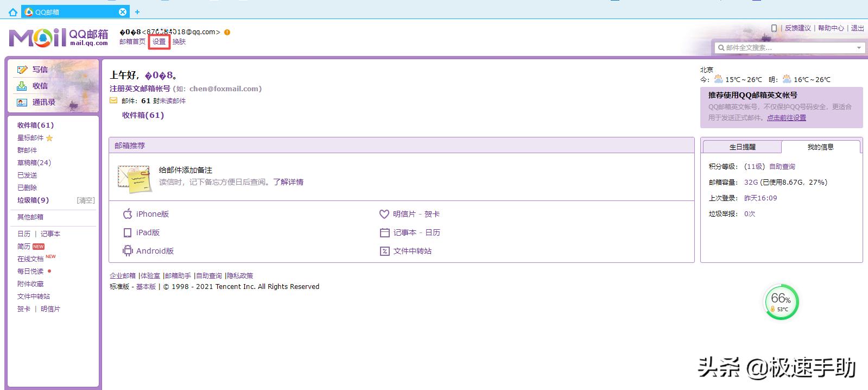Screen dimensions: 868x390
Task: Click the unread mail envelope icon
Action: pos(113,100)
